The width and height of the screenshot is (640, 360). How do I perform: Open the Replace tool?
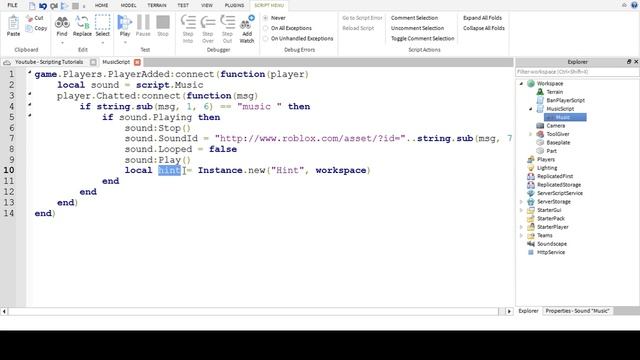(82, 26)
